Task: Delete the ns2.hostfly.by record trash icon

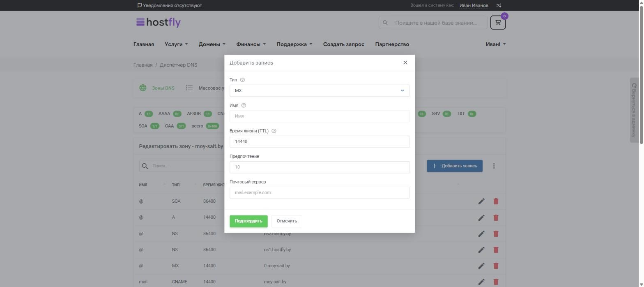Action: [496, 234]
